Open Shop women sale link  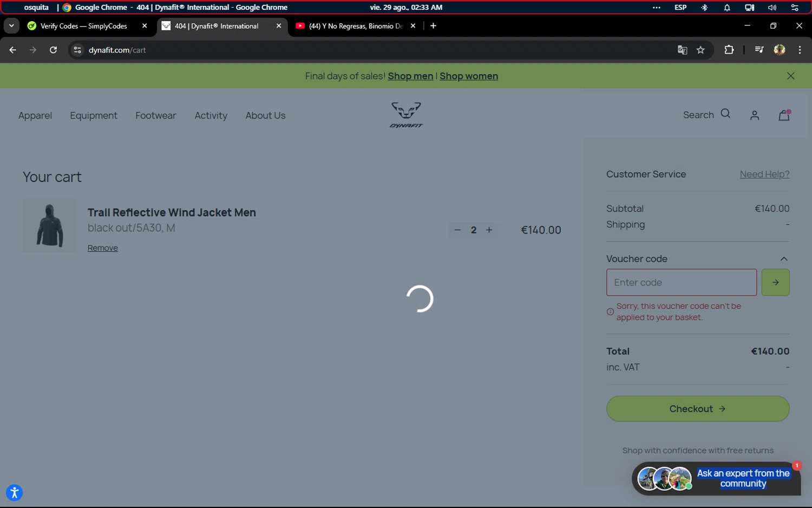pyautogui.click(x=469, y=76)
